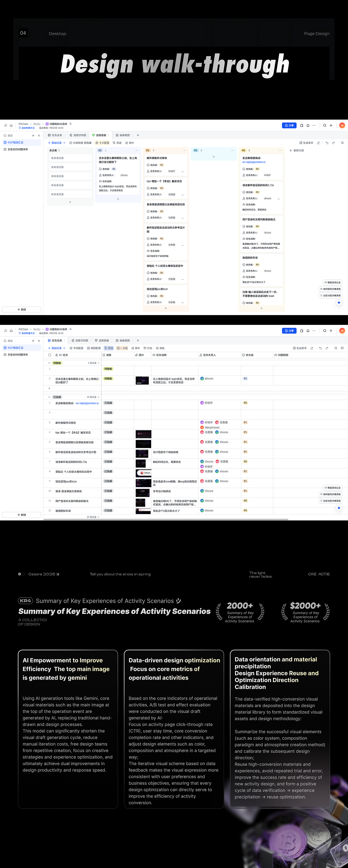
Task: Open 添加记录 dropdown in table window
Action: click(x=64, y=348)
